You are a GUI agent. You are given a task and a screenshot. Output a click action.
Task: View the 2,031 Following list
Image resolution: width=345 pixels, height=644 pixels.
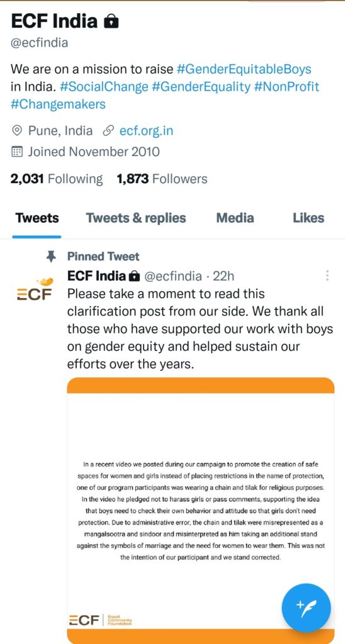tap(57, 179)
